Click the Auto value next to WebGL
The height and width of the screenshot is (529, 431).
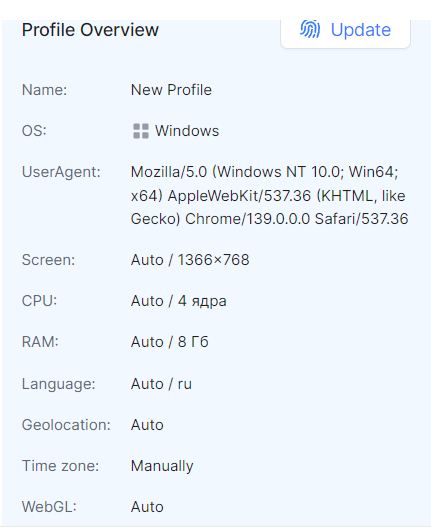pyautogui.click(x=147, y=507)
